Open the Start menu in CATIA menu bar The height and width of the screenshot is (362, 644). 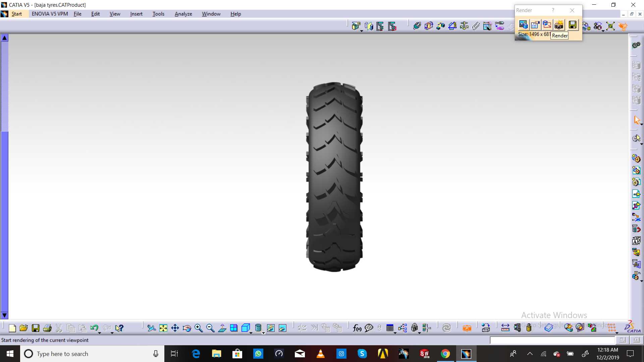tap(17, 14)
